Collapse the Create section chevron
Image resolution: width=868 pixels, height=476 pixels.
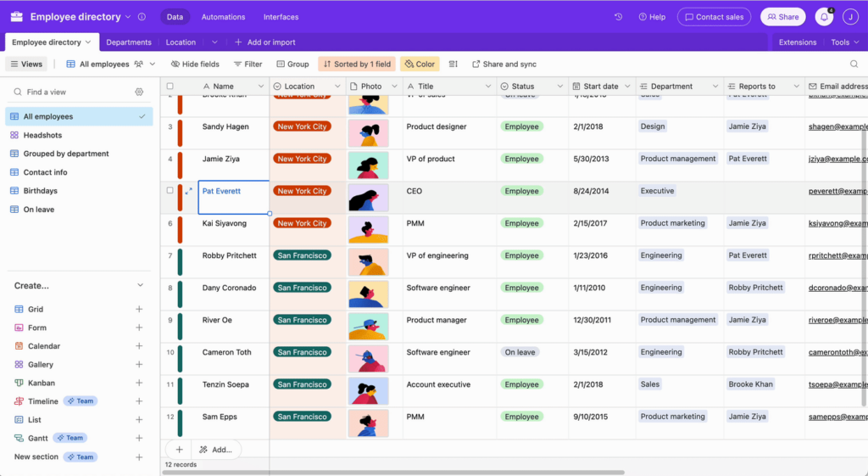(140, 285)
